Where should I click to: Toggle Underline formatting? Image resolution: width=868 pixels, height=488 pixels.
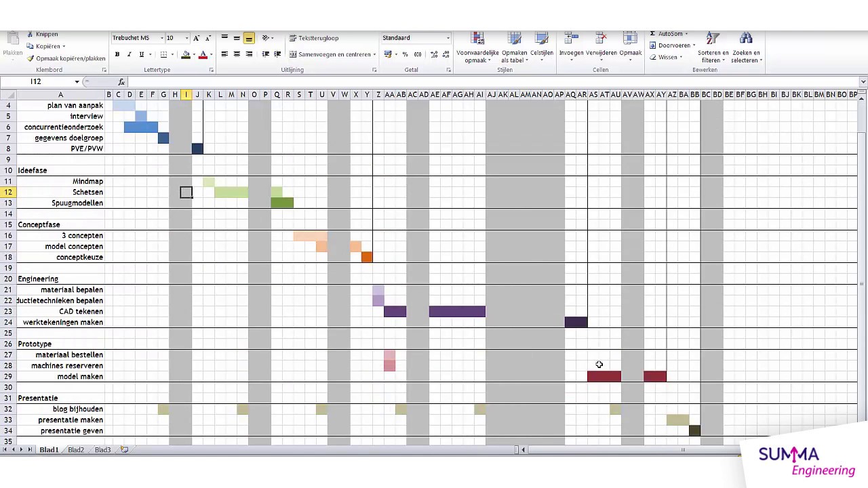pyautogui.click(x=141, y=54)
